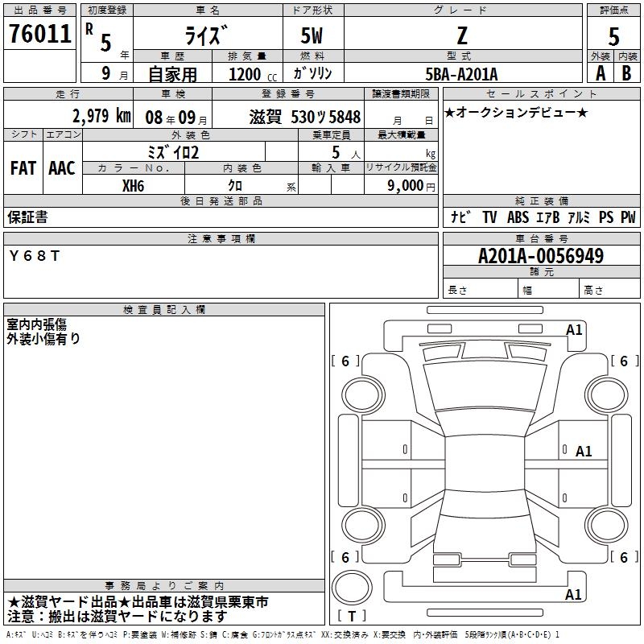Click front-left tire circle in diagram
This screenshot has width=644, height=644.
tap(363, 396)
